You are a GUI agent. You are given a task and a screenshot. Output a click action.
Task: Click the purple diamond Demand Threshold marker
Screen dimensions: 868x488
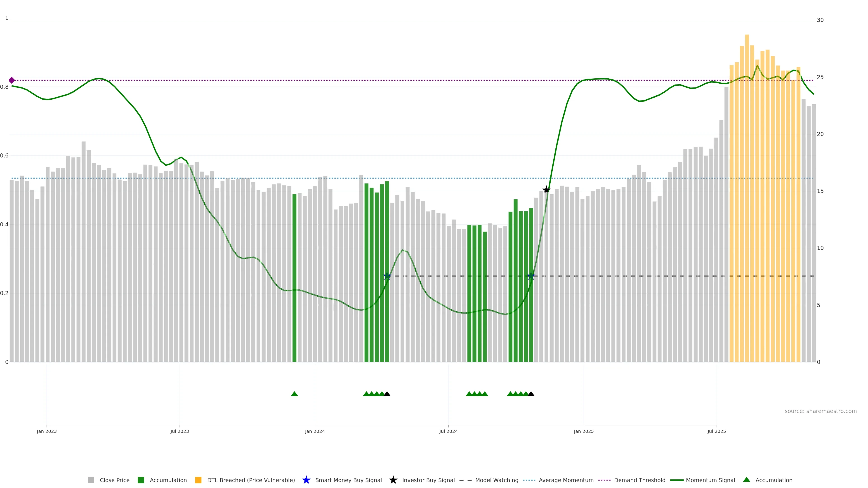(12, 80)
